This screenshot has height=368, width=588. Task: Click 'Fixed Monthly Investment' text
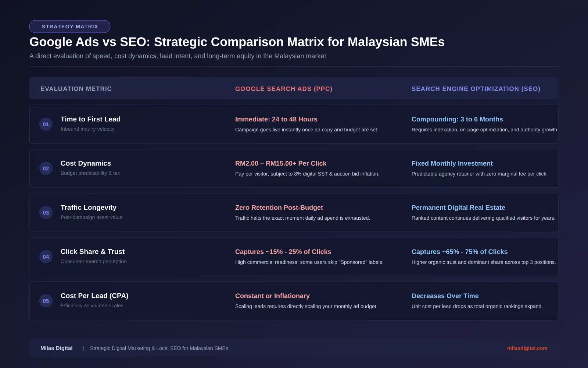tap(452, 163)
